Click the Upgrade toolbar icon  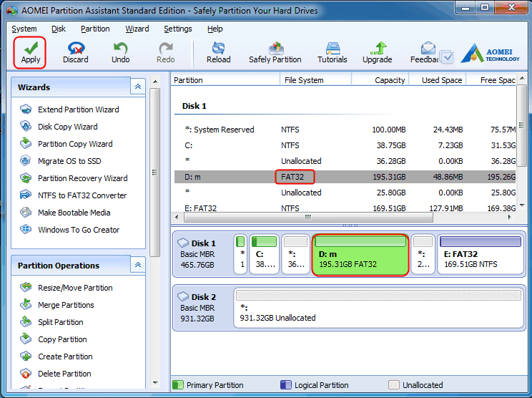(x=378, y=53)
